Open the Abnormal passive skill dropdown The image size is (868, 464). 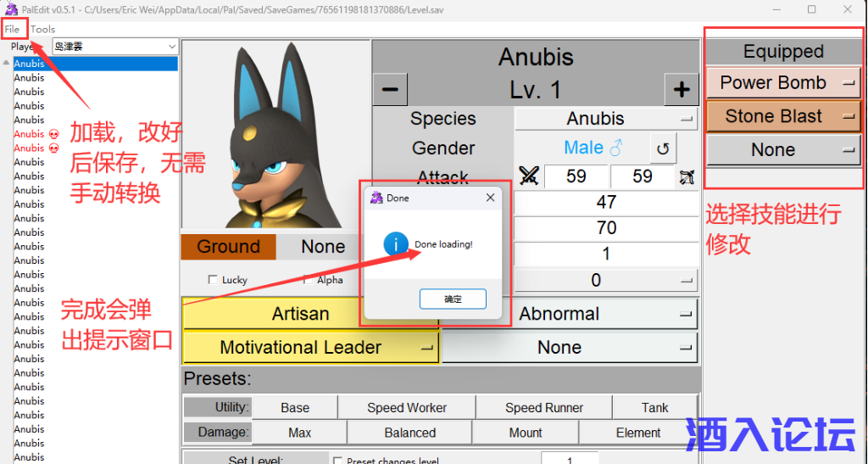pyautogui.click(x=569, y=314)
